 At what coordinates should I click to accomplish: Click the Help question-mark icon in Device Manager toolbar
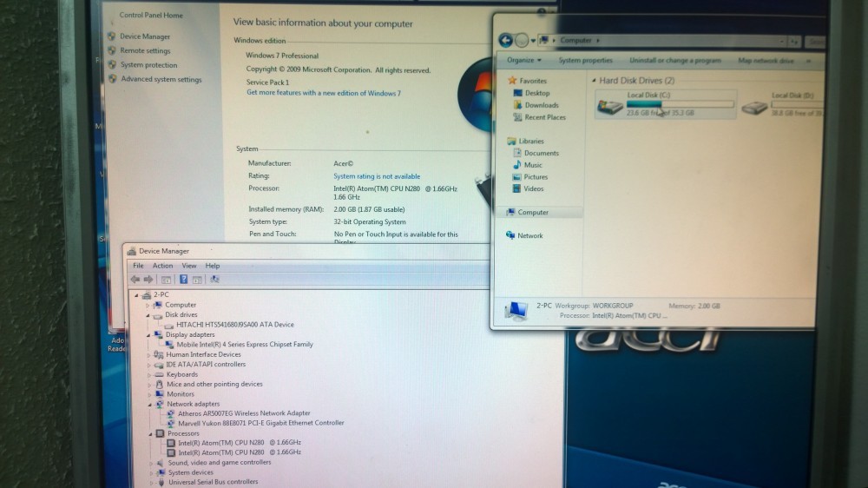click(x=183, y=280)
